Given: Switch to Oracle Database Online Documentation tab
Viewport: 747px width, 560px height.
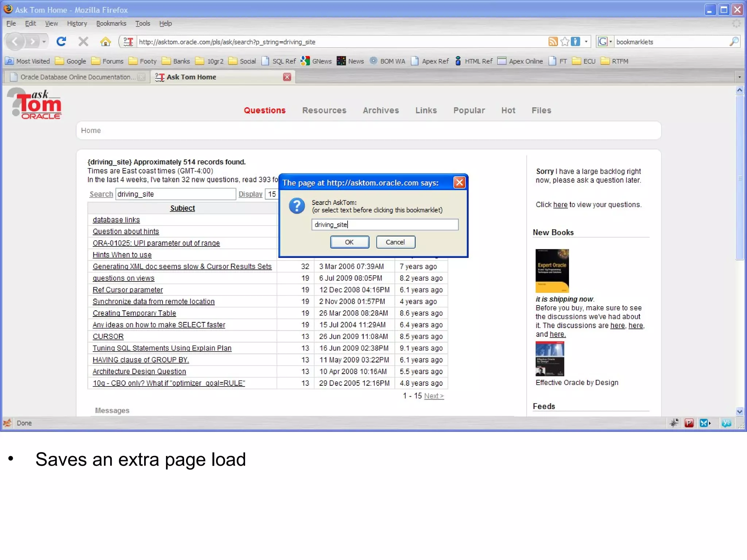Looking at the screenshot, I should click(77, 77).
